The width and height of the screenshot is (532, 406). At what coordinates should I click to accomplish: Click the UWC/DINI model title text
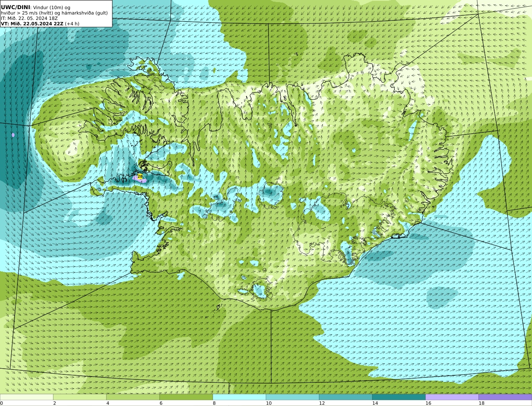coord(15,7)
